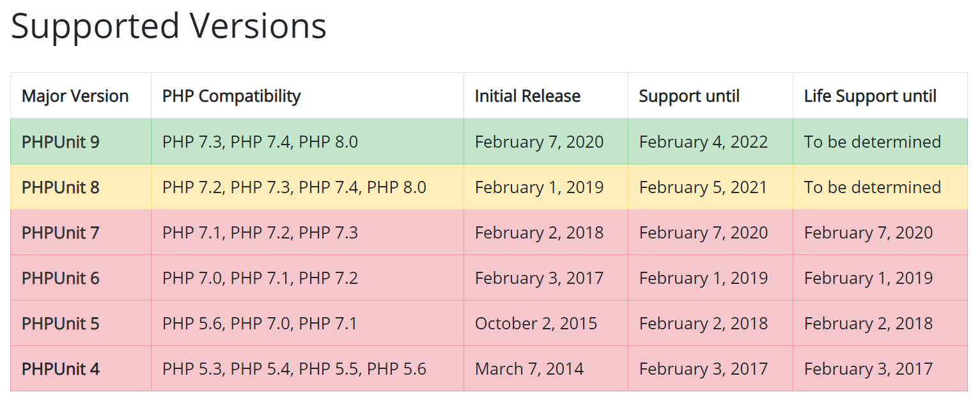The width and height of the screenshot is (980, 399).
Task: Click PHPUnit 9's PHP compatibility cell
Action: (x=260, y=142)
